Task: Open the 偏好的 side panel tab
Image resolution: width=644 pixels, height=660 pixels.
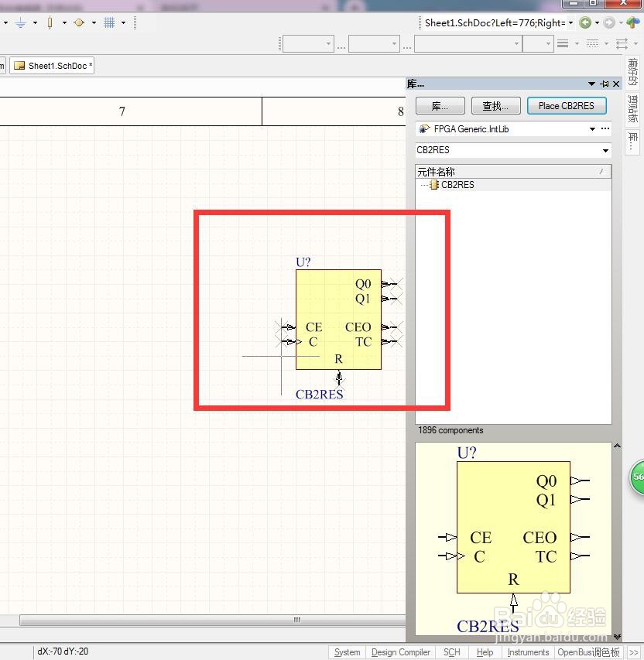Action: pos(632,71)
